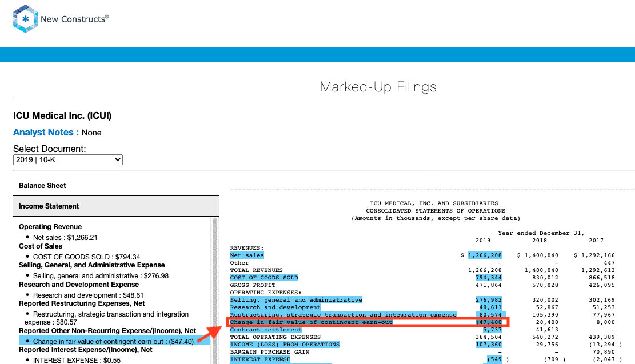Open the Select Document 2019 10-K dropdown
This screenshot has height=364, width=635.
click(67, 159)
